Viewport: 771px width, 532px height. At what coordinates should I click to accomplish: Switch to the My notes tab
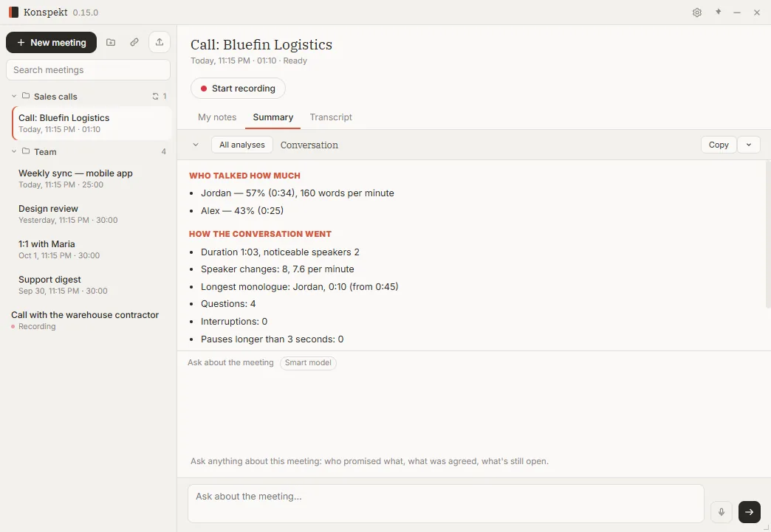coord(217,117)
